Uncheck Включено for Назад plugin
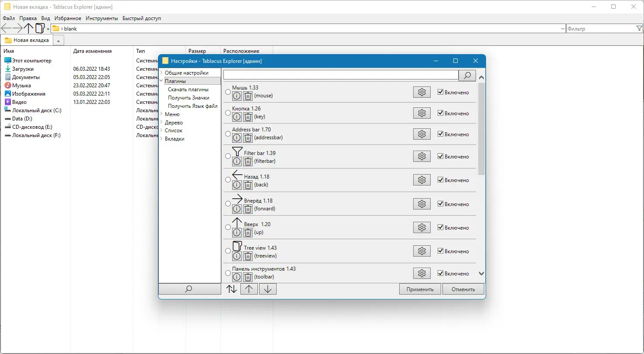Screen dimensions: 644x354 click(x=440, y=180)
